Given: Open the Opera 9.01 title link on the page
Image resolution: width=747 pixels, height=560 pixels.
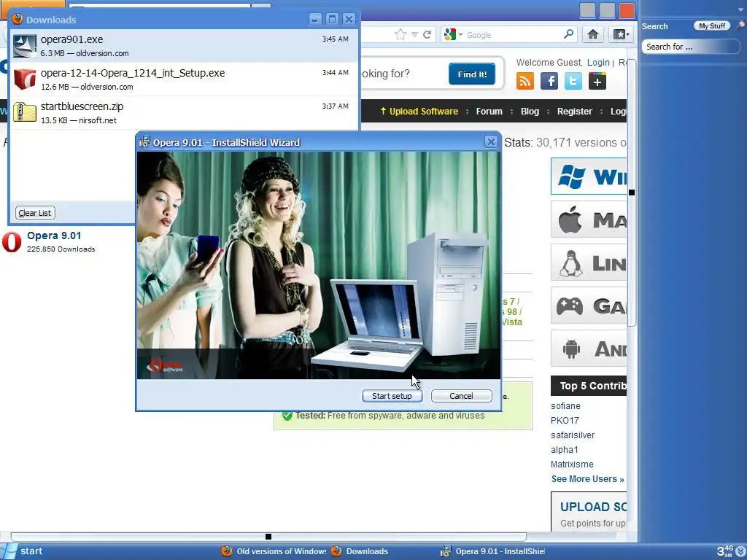Looking at the screenshot, I should [x=54, y=236].
